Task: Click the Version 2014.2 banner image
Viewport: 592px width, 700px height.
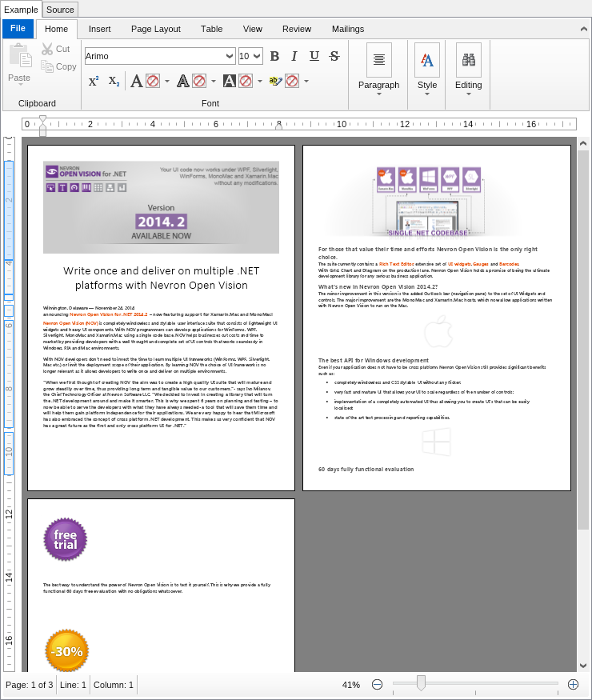Action: [161, 207]
